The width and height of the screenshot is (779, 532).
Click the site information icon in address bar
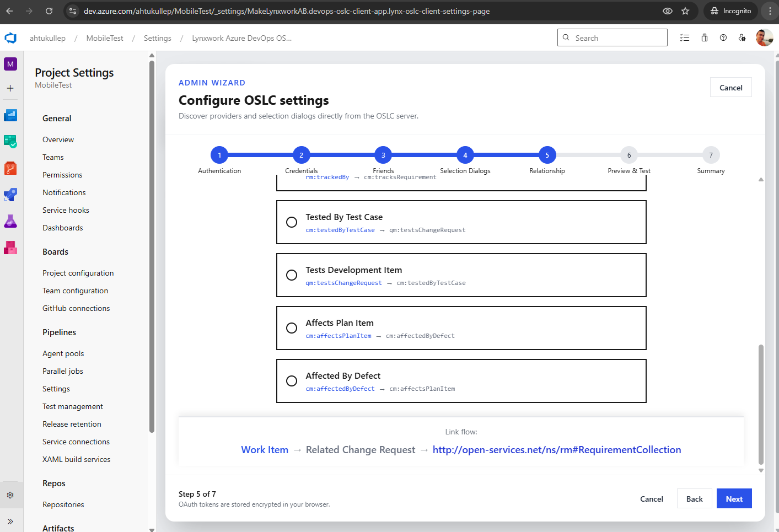pos(73,11)
